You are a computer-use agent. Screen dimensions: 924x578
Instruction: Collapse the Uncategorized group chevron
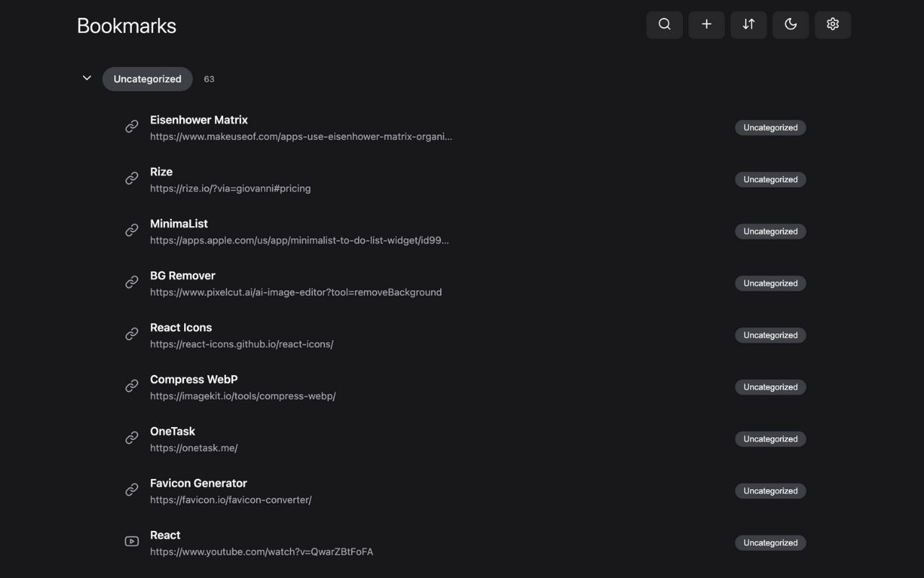tap(87, 78)
